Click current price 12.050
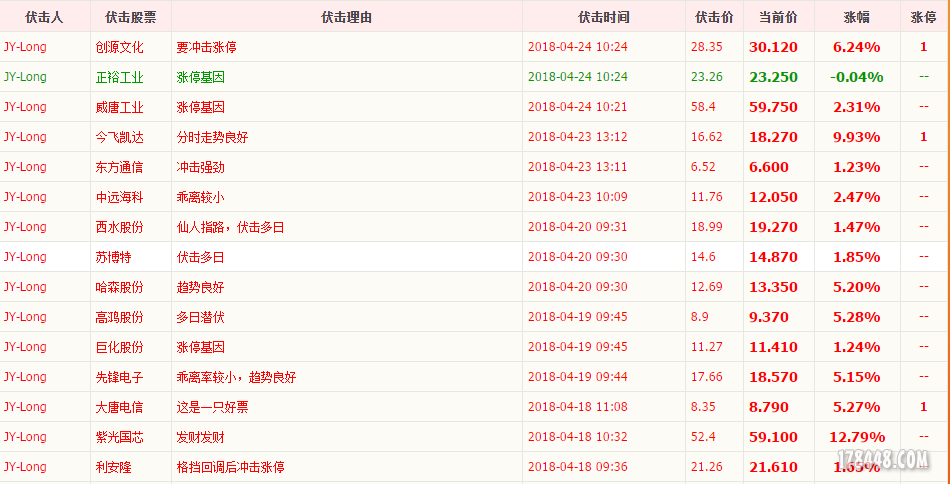Screen dimensions: 950x484 773,197
